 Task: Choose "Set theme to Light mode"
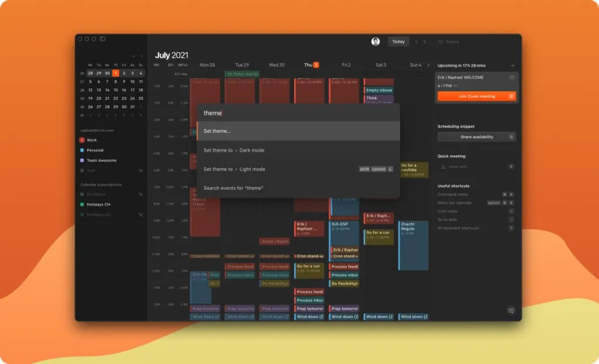click(298, 169)
